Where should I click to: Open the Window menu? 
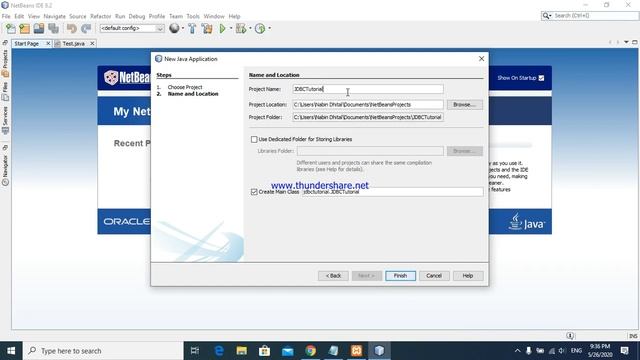(214, 16)
